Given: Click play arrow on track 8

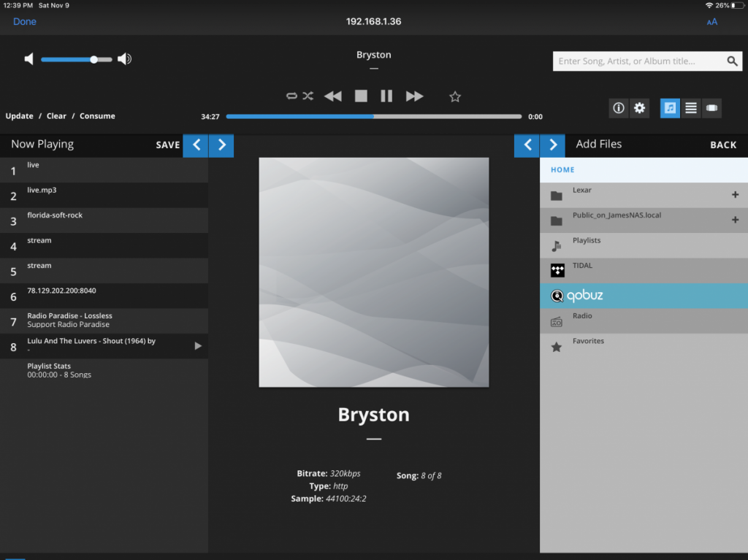Looking at the screenshot, I should pos(198,346).
